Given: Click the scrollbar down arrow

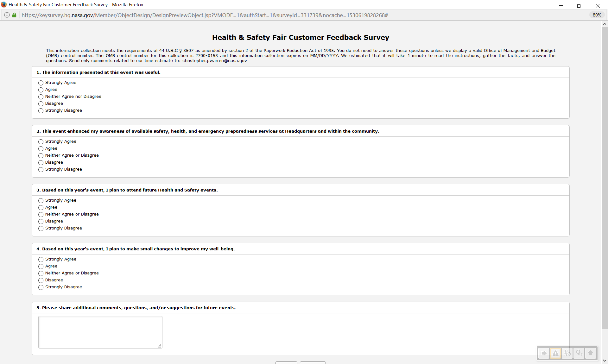Looking at the screenshot, I should pyautogui.click(x=605, y=361).
